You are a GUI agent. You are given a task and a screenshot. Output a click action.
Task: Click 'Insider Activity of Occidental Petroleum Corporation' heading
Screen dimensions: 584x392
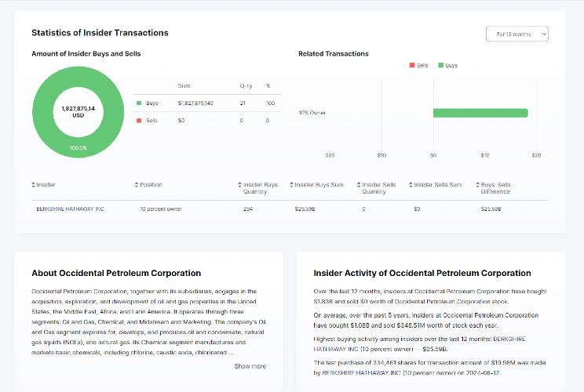click(422, 273)
